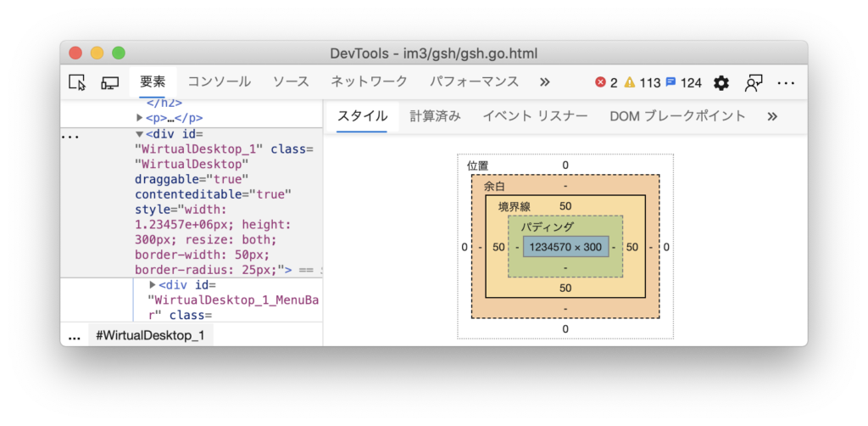Toggle the device toolbar icon
Screen dimensions: 868x426
click(x=109, y=82)
